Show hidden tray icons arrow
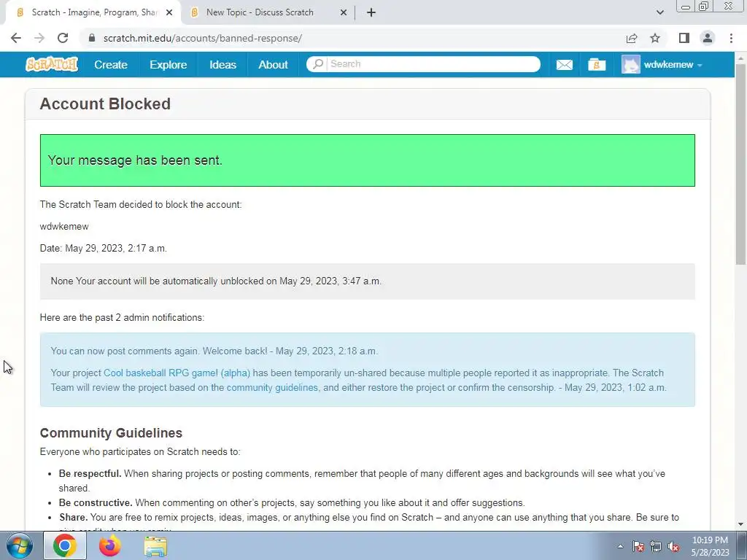 click(x=620, y=546)
